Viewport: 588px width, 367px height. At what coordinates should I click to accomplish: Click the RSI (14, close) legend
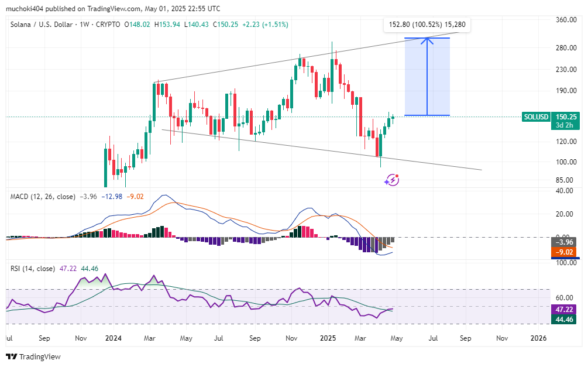31,269
